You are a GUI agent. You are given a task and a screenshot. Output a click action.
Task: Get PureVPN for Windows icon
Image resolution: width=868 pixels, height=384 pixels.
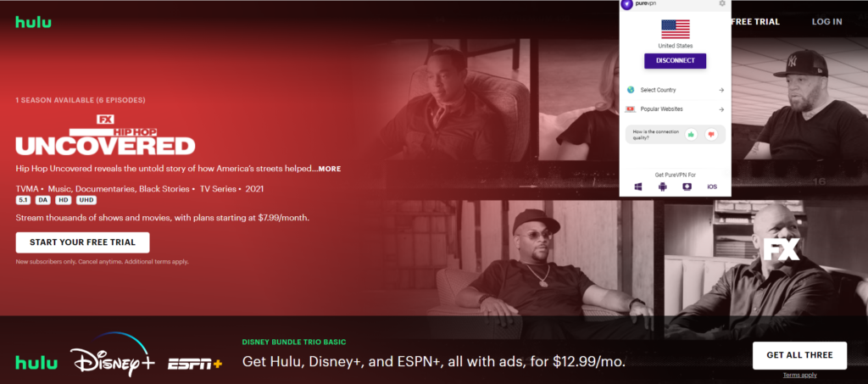click(x=638, y=187)
